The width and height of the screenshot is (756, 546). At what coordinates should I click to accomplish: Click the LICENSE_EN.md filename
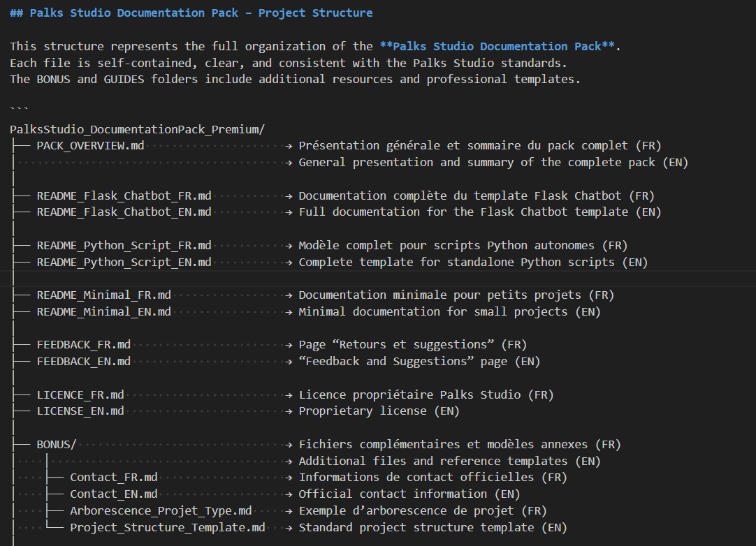80,411
